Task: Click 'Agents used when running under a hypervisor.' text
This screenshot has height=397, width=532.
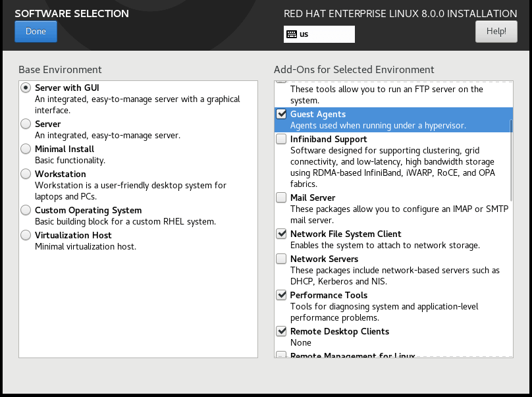Action: tap(378, 126)
